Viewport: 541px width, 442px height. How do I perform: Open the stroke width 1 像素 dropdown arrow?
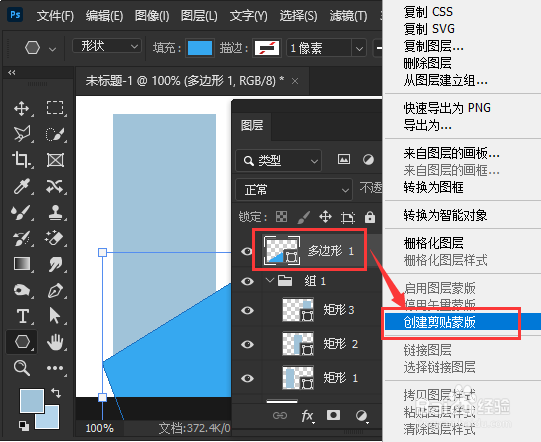click(359, 48)
